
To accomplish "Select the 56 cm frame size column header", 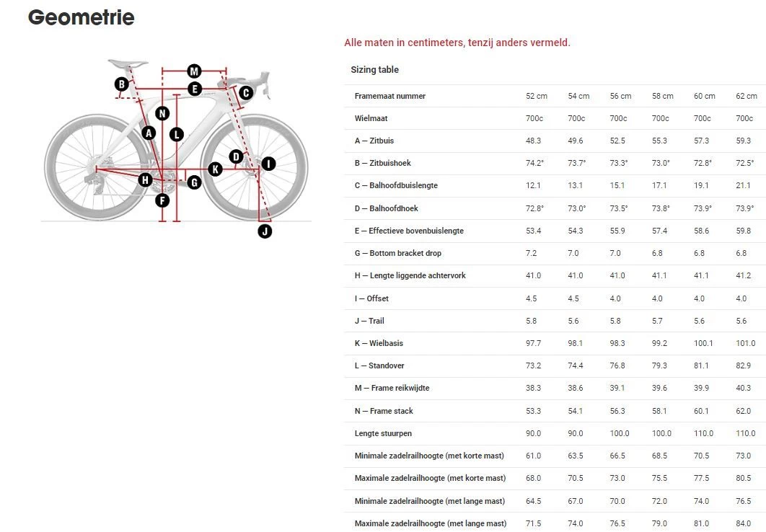I will 620,96.
